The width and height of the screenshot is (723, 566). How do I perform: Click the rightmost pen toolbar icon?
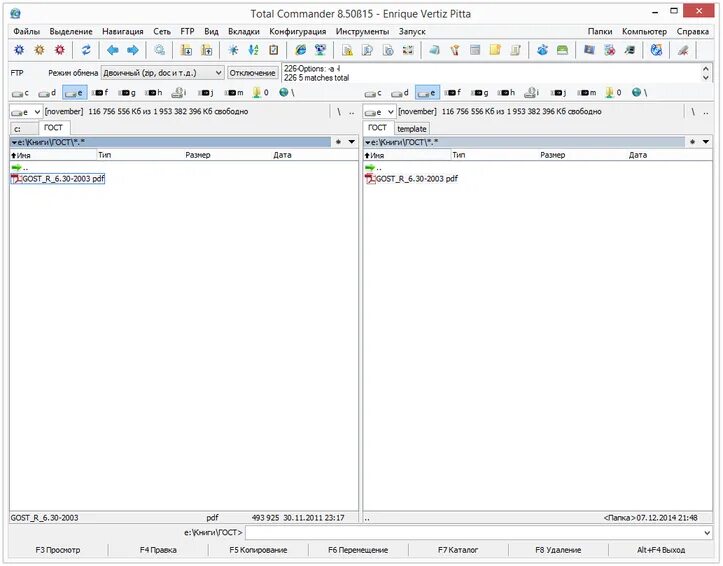(683, 50)
